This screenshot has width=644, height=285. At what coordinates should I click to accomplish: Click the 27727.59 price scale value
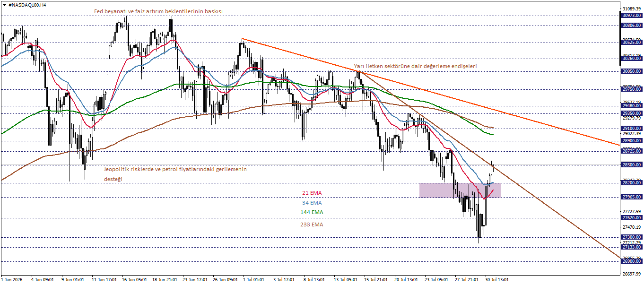[x=632, y=212]
